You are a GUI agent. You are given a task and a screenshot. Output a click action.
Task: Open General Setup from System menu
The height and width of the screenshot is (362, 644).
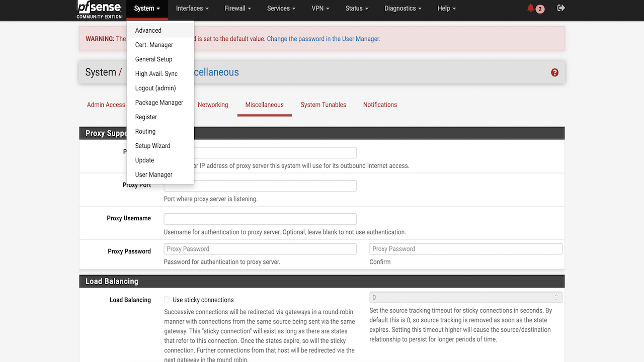pos(160,59)
